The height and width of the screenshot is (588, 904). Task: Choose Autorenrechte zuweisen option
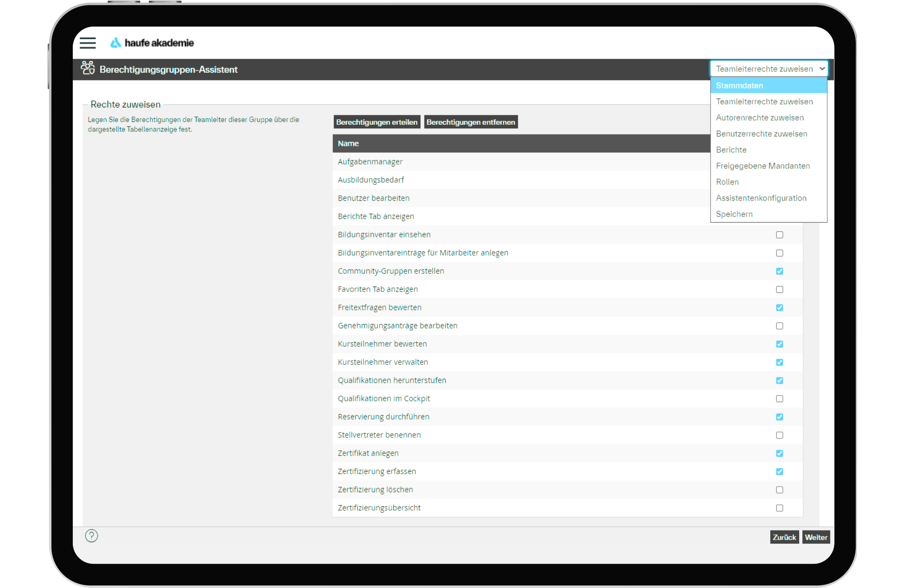pos(769,118)
